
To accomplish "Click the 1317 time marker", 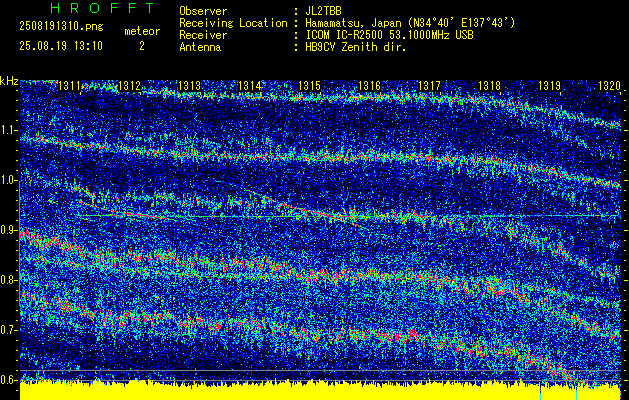I will click(429, 86).
